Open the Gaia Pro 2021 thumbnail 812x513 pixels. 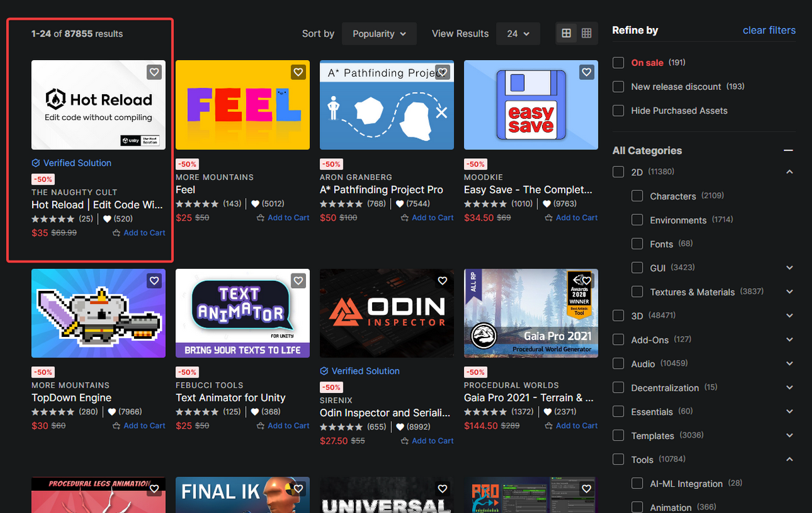(x=531, y=314)
